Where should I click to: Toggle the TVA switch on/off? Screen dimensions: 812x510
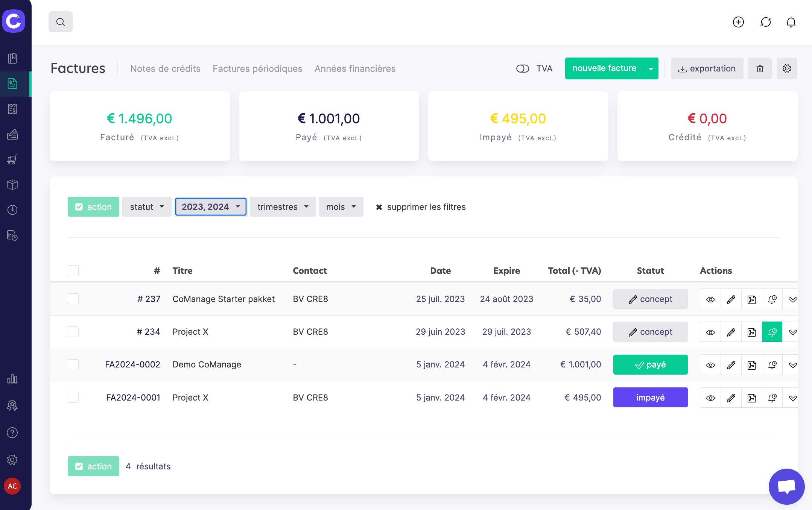tap(522, 68)
